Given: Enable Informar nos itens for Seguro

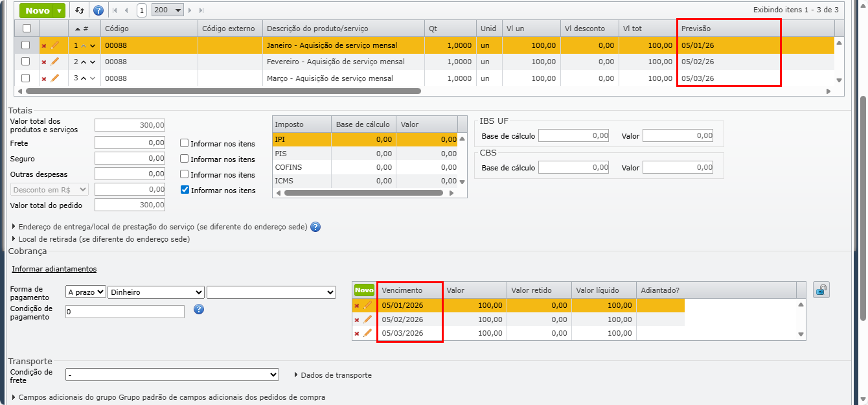Looking at the screenshot, I should (x=185, y=159).
